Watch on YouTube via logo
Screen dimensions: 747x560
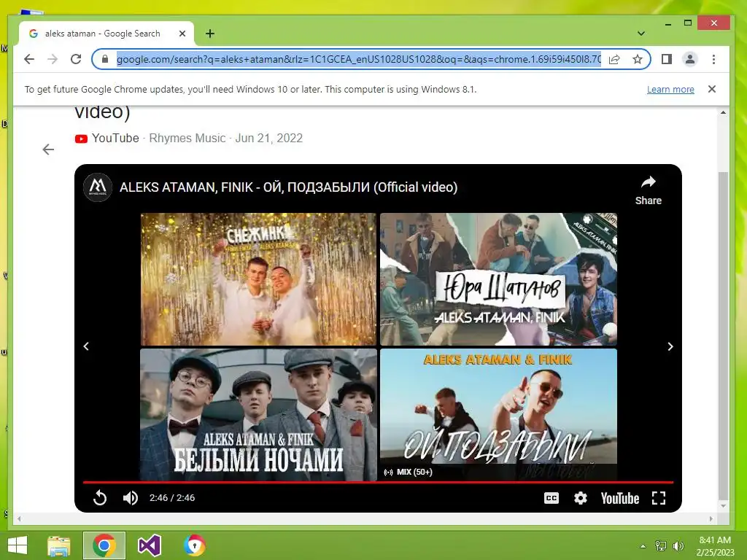click(x=620, y=499)
